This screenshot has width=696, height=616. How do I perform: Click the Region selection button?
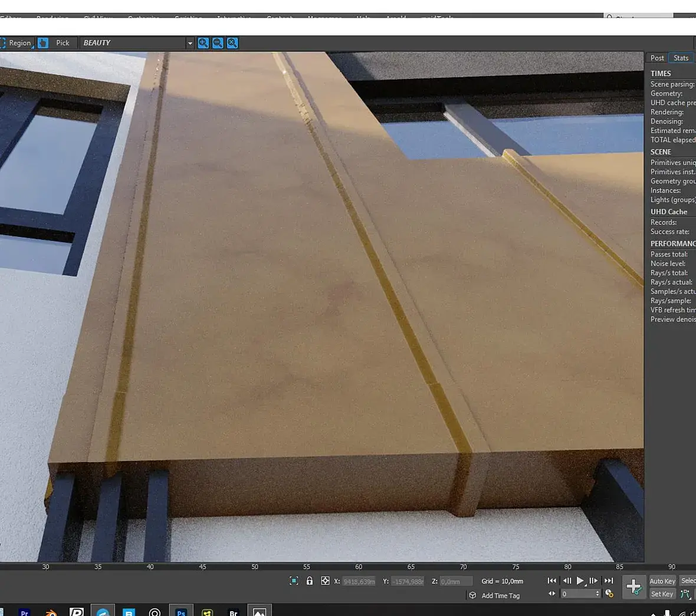pyautogui.click(x=17, y=43)
